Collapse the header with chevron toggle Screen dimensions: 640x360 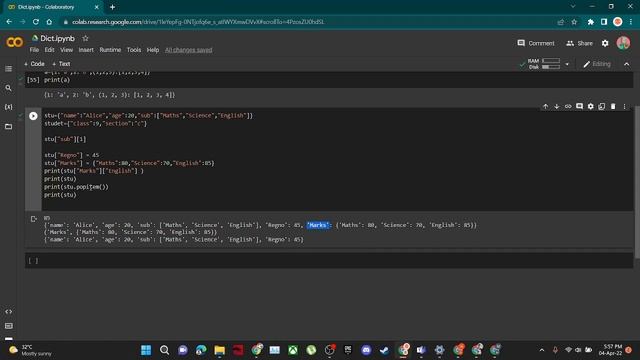tap(627, 64)
